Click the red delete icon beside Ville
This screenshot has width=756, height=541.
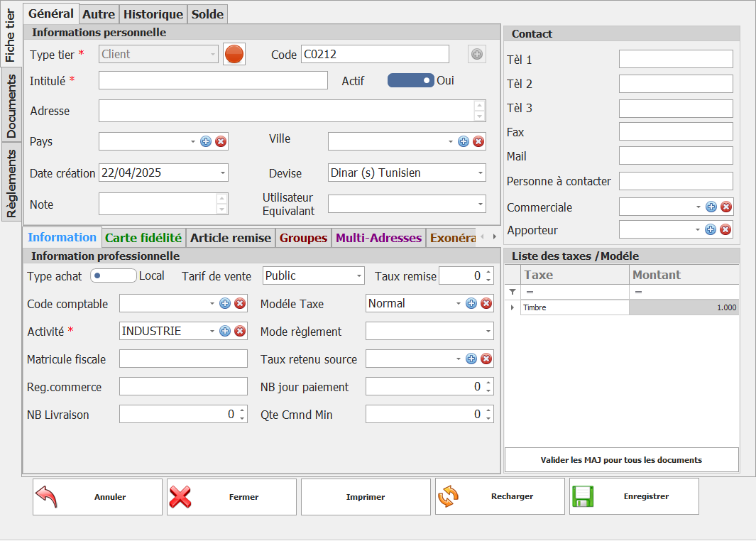(478, 141)
